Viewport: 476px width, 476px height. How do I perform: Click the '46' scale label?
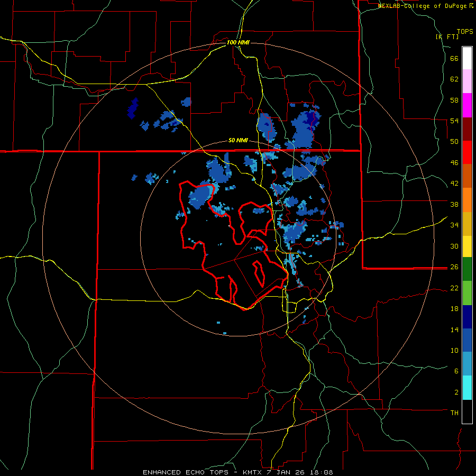coord(454,163)
